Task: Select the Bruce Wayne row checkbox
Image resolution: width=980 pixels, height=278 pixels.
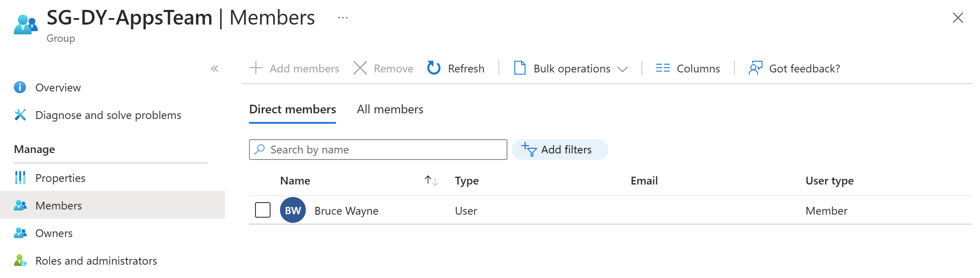Action: [263, 210]
